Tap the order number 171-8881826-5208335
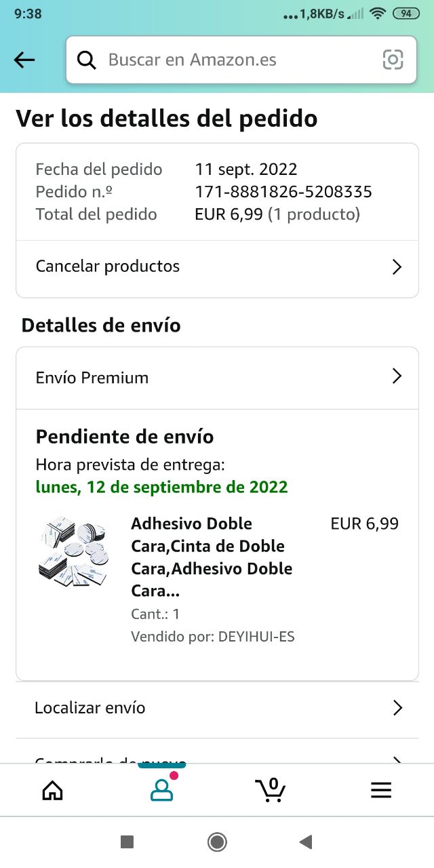This screenshot has height=868, width=434. 283,192
